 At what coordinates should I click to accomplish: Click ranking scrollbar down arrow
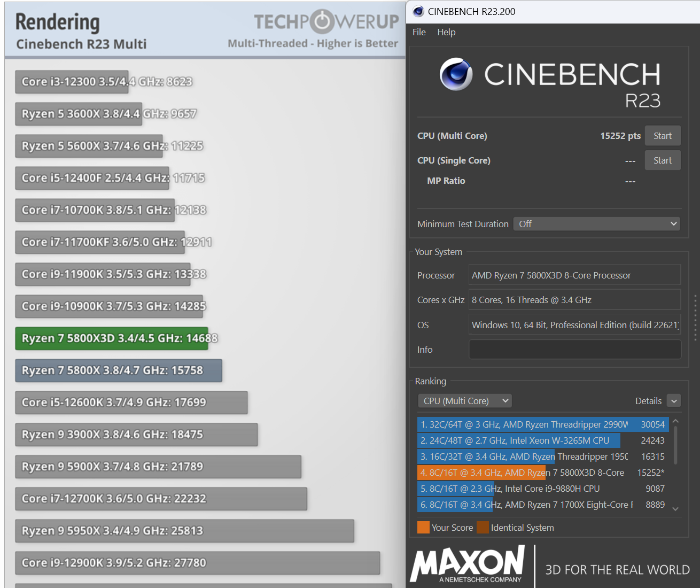tap(675, 509)
